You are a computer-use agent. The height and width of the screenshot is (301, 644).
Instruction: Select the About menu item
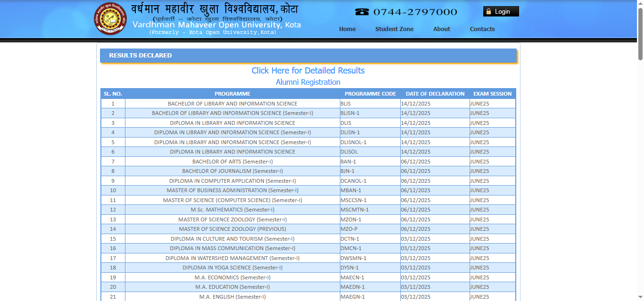(x=441, y=29)
